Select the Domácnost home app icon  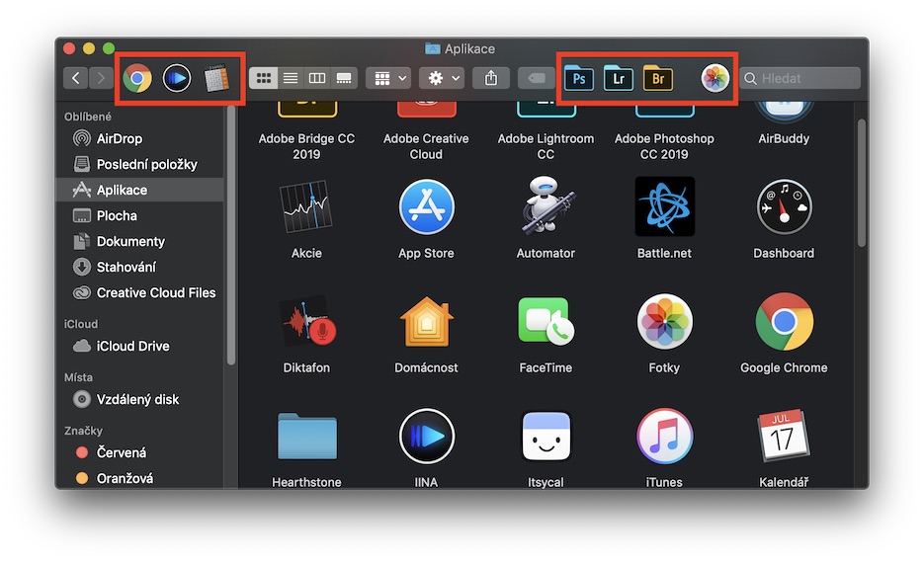coord(426,322)
